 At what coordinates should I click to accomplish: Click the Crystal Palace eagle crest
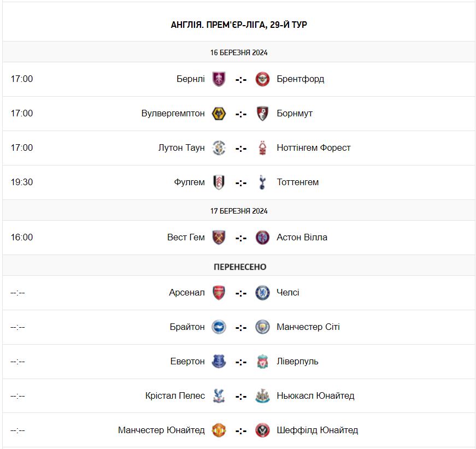219,396
